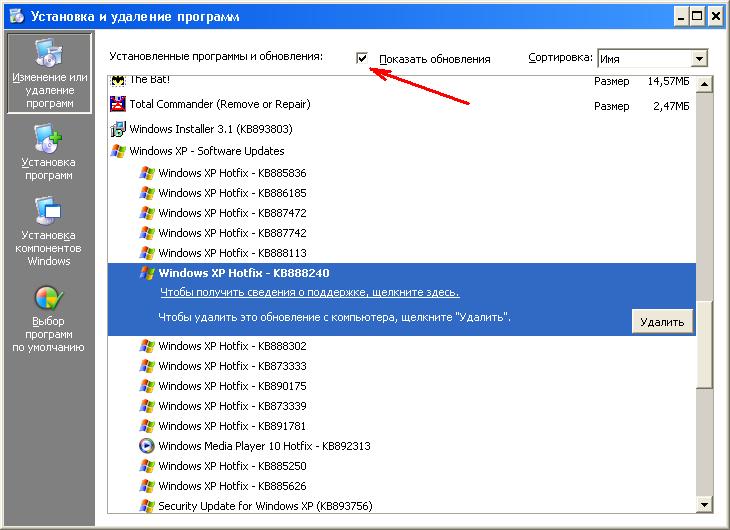Click the icon beside Security Update KB893756
730x530 pixels.
coord(147,506)
